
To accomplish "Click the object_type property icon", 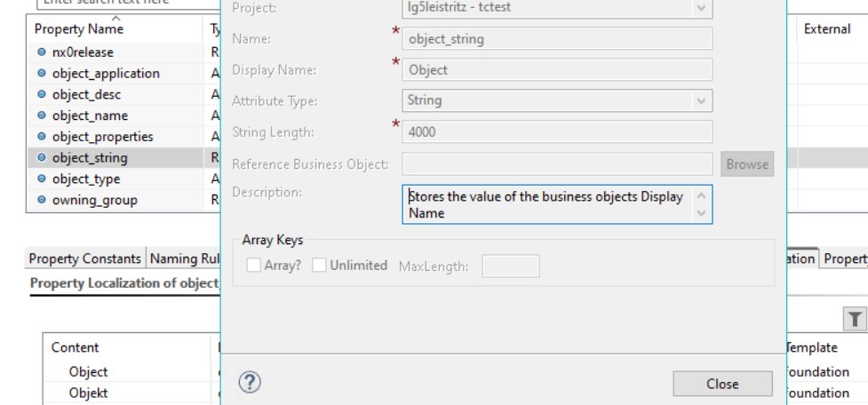I will 41,179.
